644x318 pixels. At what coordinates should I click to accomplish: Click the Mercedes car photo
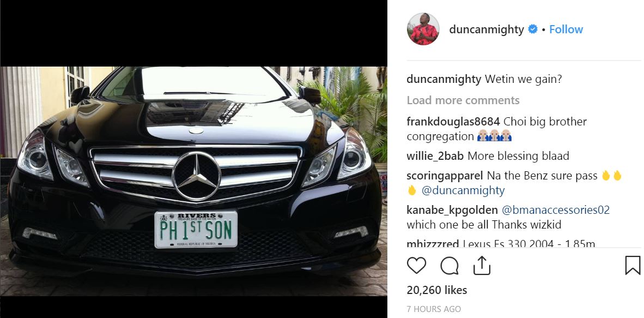[193, 181]
